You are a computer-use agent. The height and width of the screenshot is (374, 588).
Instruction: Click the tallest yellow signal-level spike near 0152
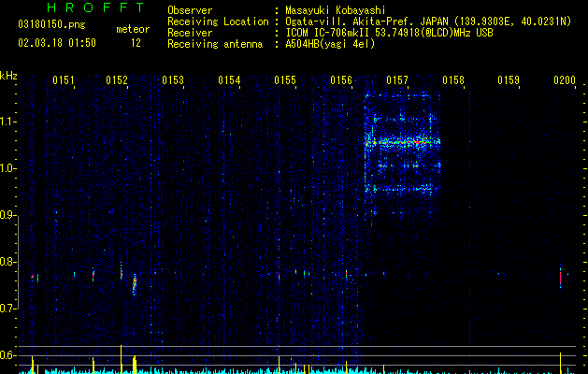(121, 359)
